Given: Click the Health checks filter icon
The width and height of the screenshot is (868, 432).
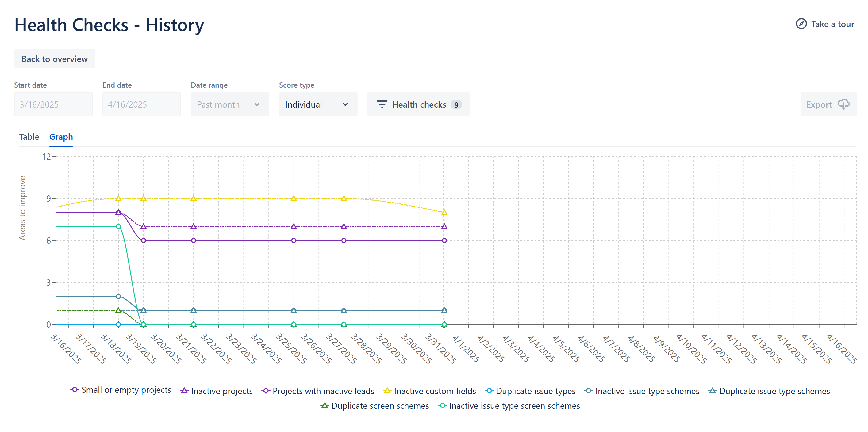Looking at the screenshot, I should 382,104.
